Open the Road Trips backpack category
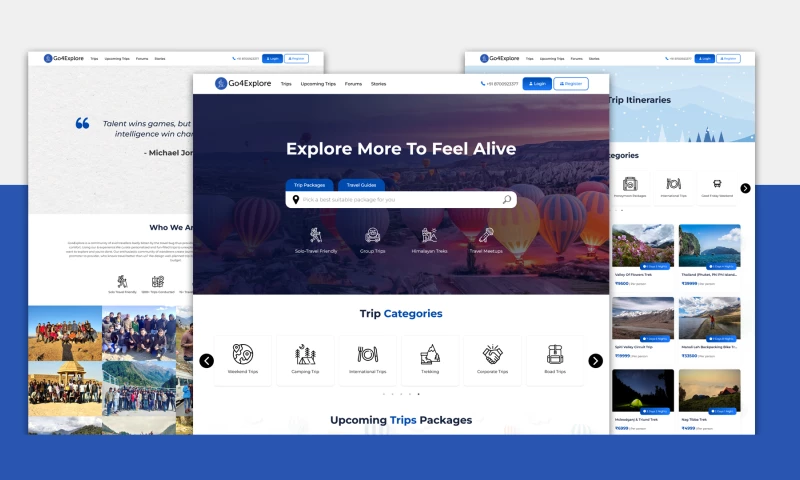Image resolution: width=800 pixels, height=480 pixels. click(555, 360)
